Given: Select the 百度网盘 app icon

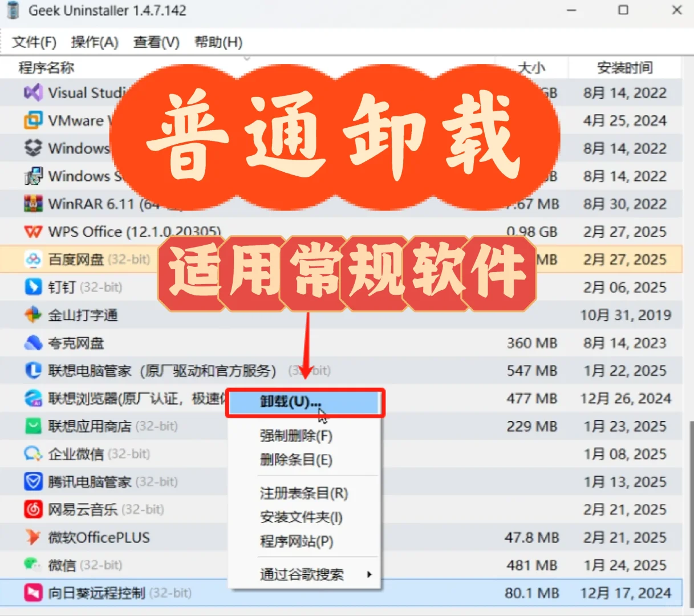Looking at the screenshot, I should click(33, 260).
